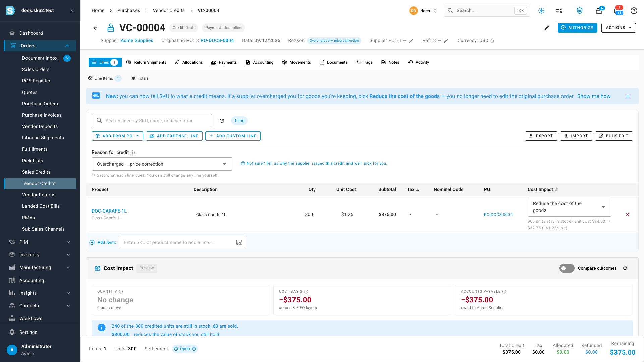The image size is (644, 362).
Task: Open the Actions dropdown menu
Action: [x=619, y=28]
